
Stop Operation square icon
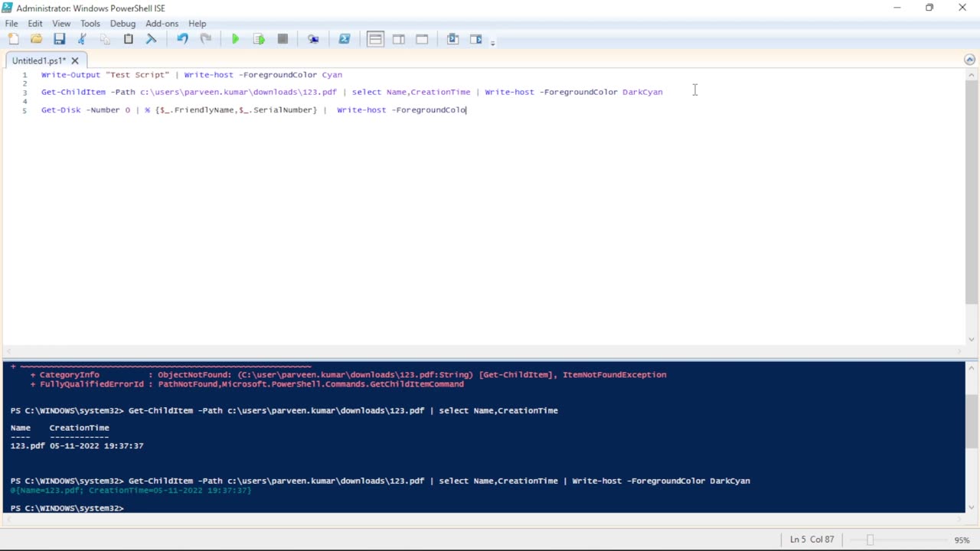283,39
